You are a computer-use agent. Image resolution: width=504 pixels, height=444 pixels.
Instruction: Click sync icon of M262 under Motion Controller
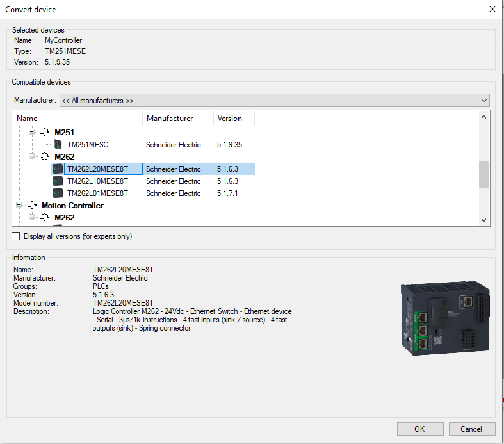pyautogui.click(x=45, y=217)
